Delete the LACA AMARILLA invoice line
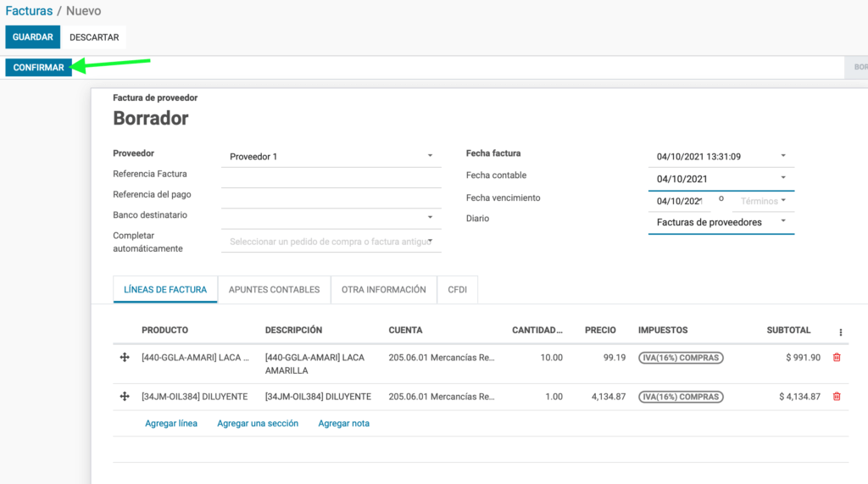 (x=837, y=358)
